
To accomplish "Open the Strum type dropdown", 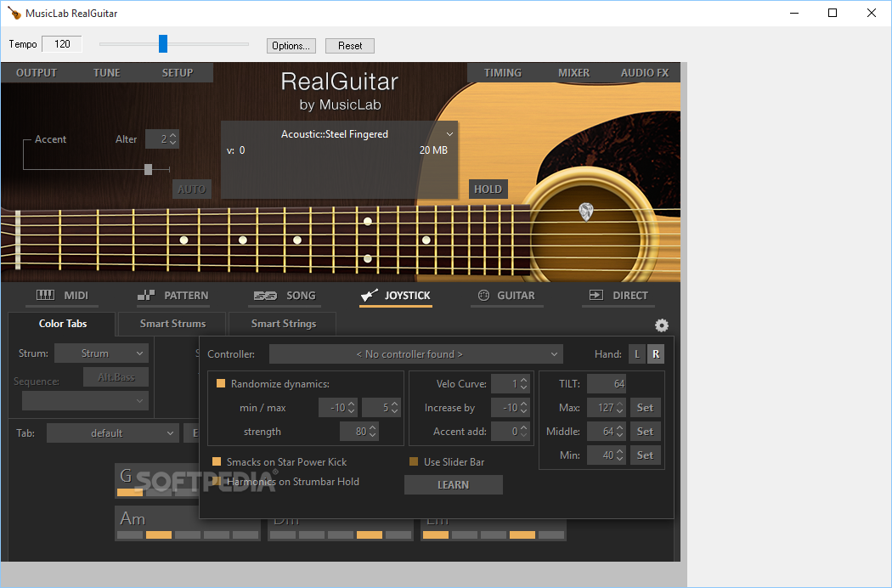I will (x=101, y=353).
